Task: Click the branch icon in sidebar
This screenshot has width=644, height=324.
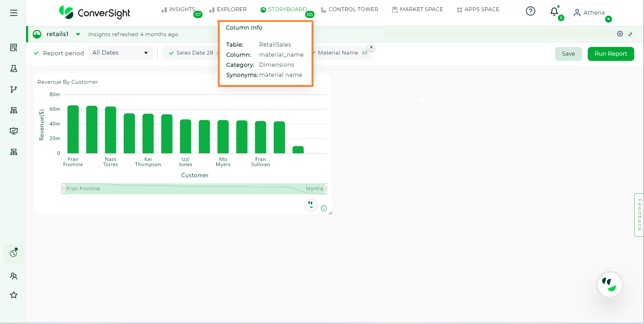Action: pyautogui.click(x=14, y=89)
